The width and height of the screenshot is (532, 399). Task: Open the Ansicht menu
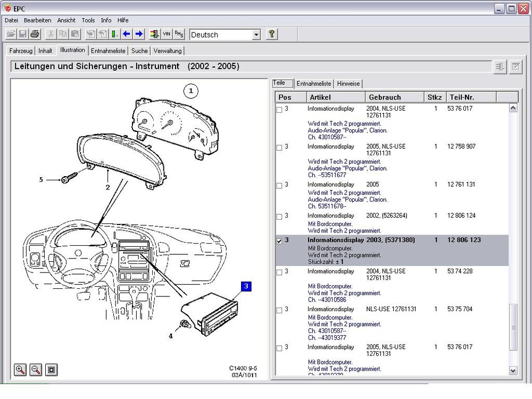pyautogui.click(x=66, y=20)
